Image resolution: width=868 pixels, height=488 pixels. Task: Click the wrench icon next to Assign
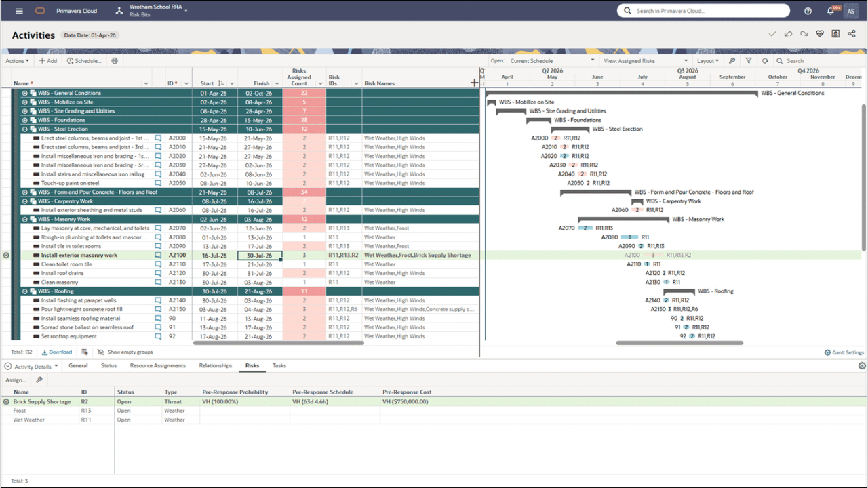click(39, 380)
